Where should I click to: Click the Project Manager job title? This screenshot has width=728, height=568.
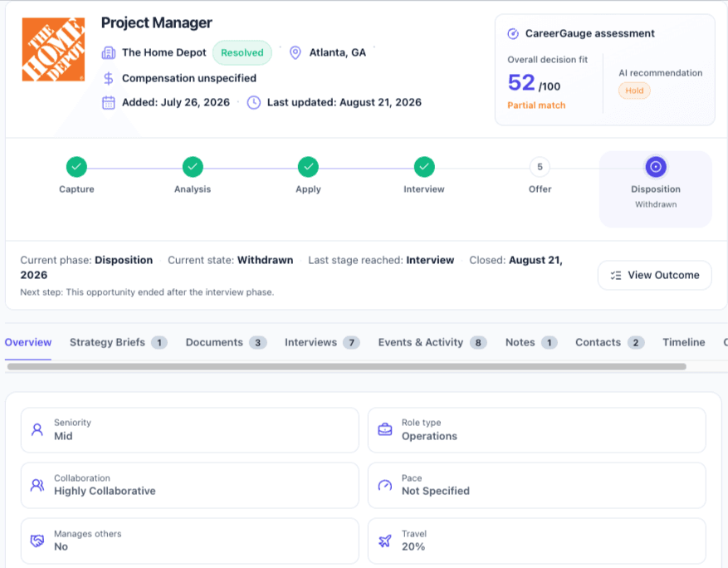point(156,22)
